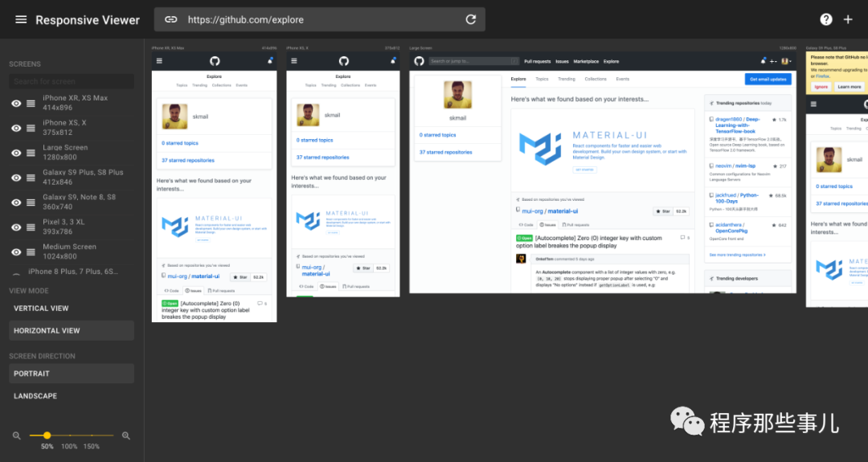
Task: Click notification bell in iPhone XR preview
Action: [x=270, y=61]
